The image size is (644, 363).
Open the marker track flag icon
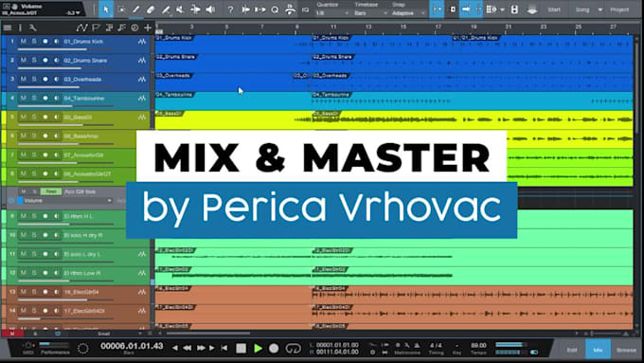coord(96,27)
